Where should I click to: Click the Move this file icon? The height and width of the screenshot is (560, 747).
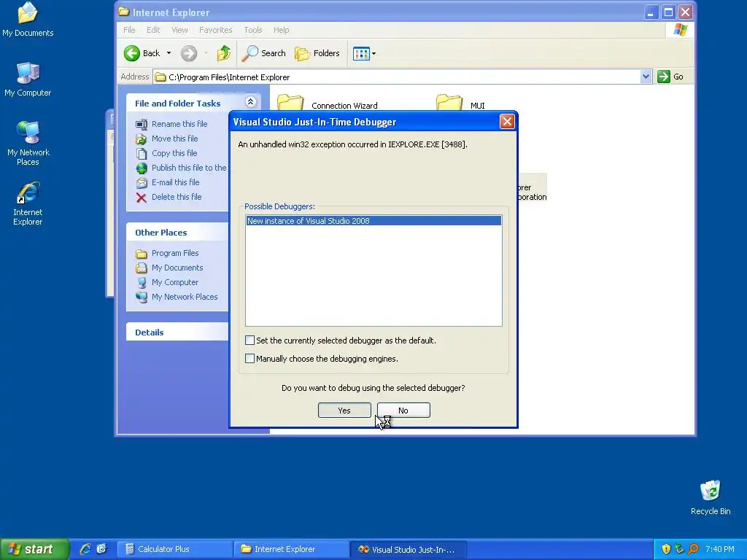tap(142, 139)
